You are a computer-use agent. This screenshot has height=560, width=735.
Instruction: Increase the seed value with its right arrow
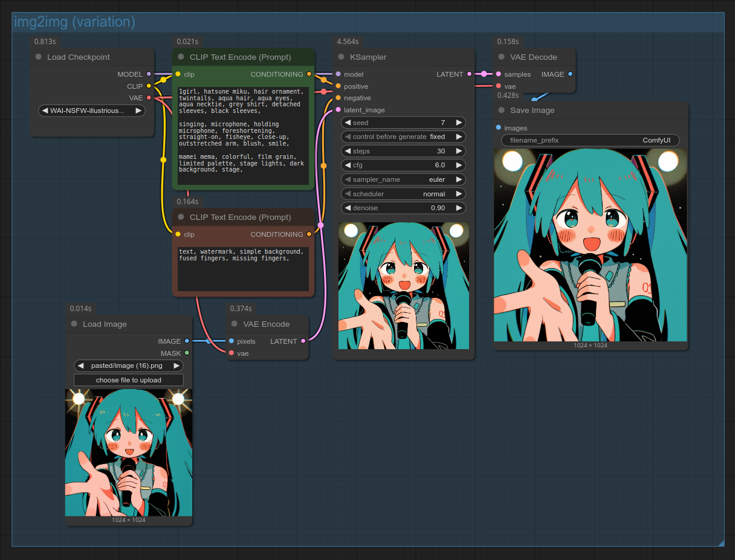click(x=459, y=123)
